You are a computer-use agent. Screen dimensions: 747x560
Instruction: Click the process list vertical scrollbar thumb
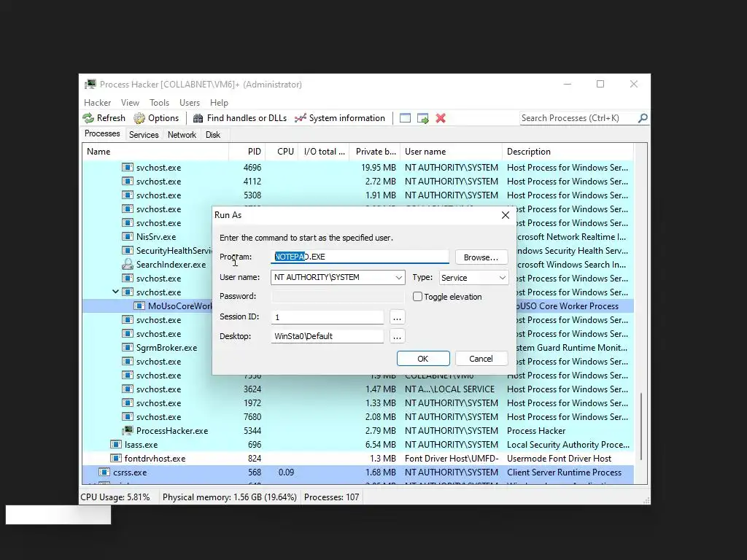coord(642,426)
